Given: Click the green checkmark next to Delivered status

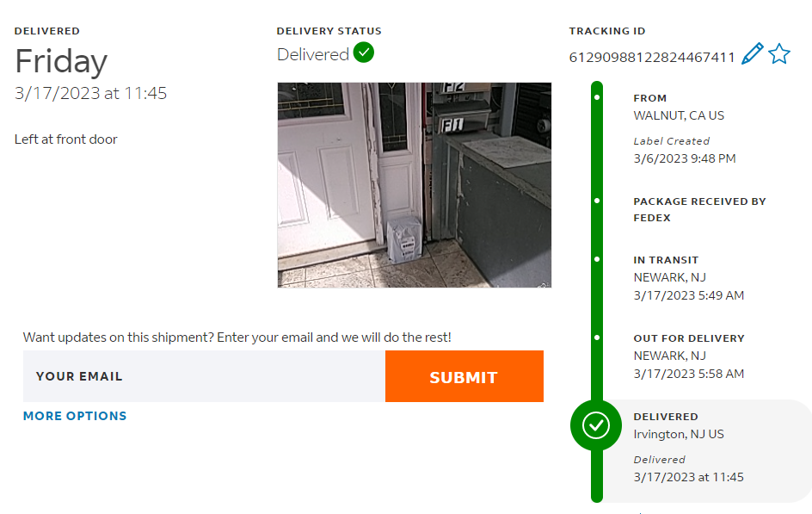Looking at the screenshot, I should coord(364,53).
